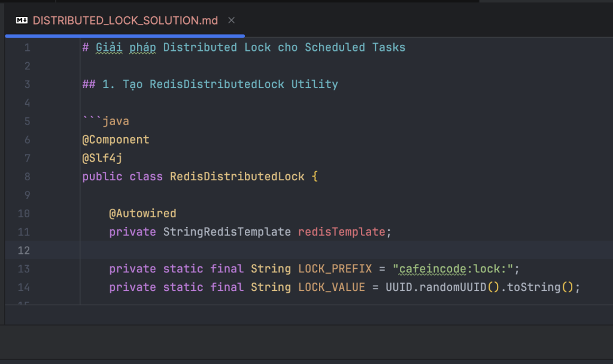Screen dimensions: 613x364
Task: Click line number 14 in gutter
Action: [x=24, y=287]
